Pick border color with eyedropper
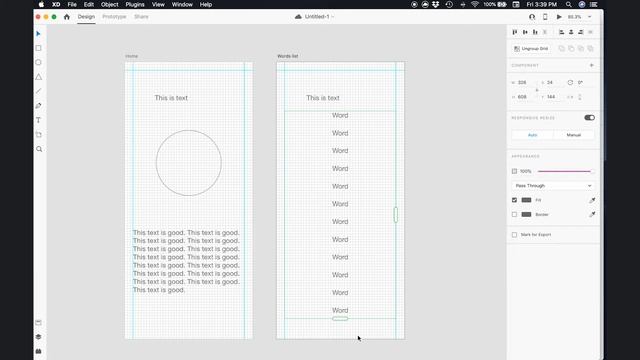This screenshot has width=640, height=360. tap(592, 214)
